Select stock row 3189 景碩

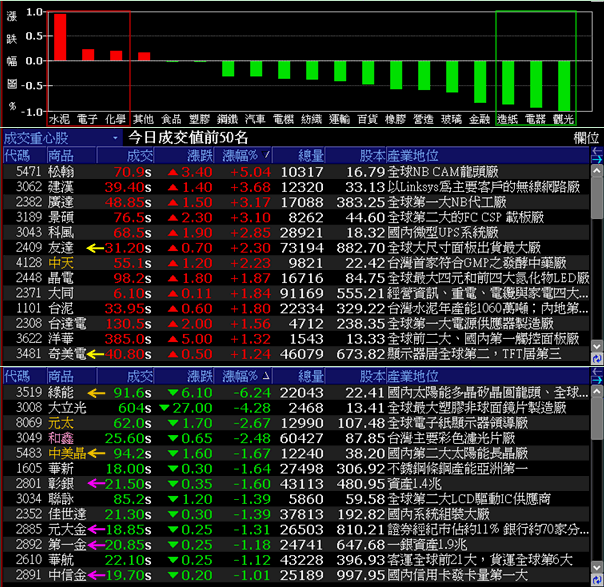(x=296, y=217)
